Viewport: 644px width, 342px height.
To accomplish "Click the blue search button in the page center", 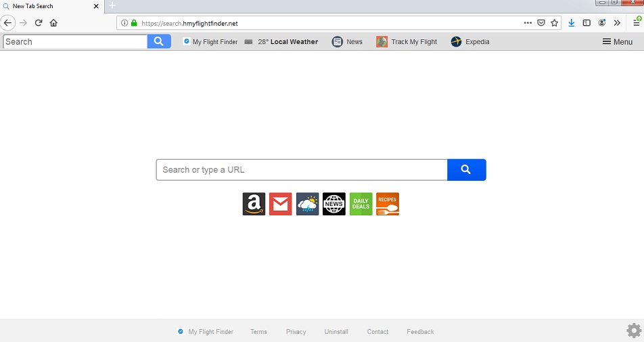I will coord(467,170).
